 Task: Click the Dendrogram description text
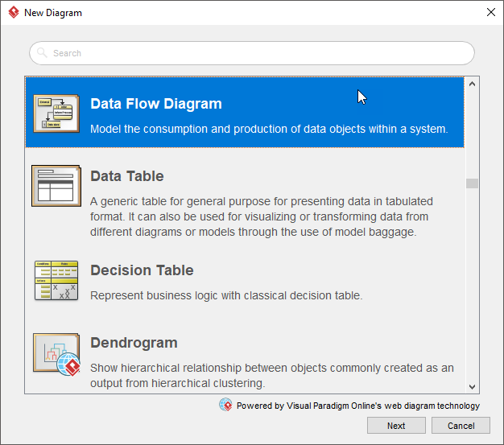271,376
